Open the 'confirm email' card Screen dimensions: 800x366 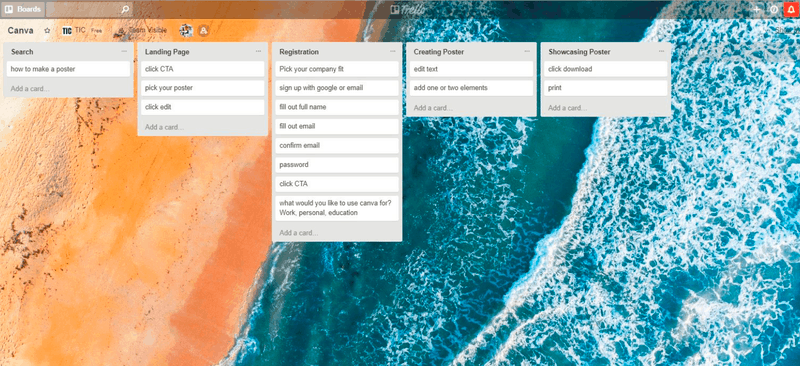337,145
